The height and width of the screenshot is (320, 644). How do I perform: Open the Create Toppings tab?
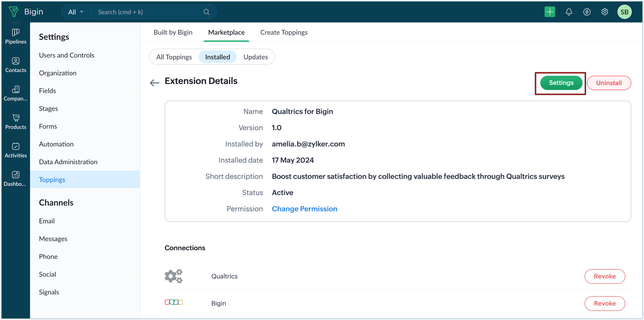(284, 32)
